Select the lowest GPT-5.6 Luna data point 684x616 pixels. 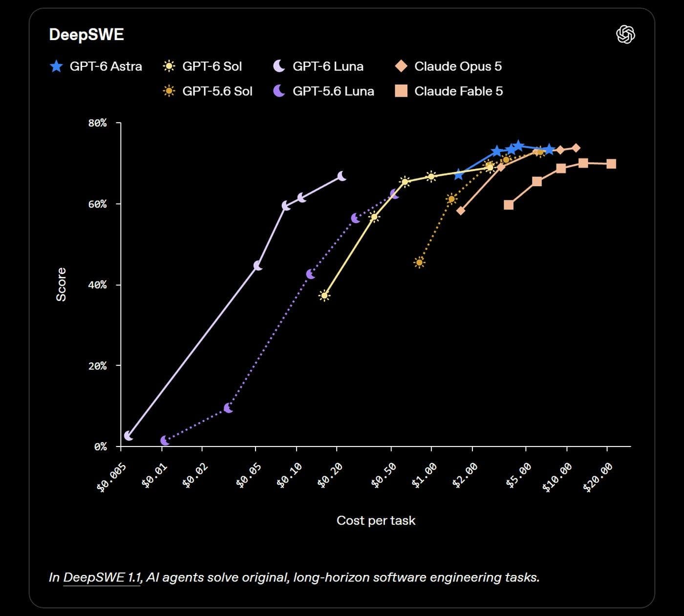165,441
